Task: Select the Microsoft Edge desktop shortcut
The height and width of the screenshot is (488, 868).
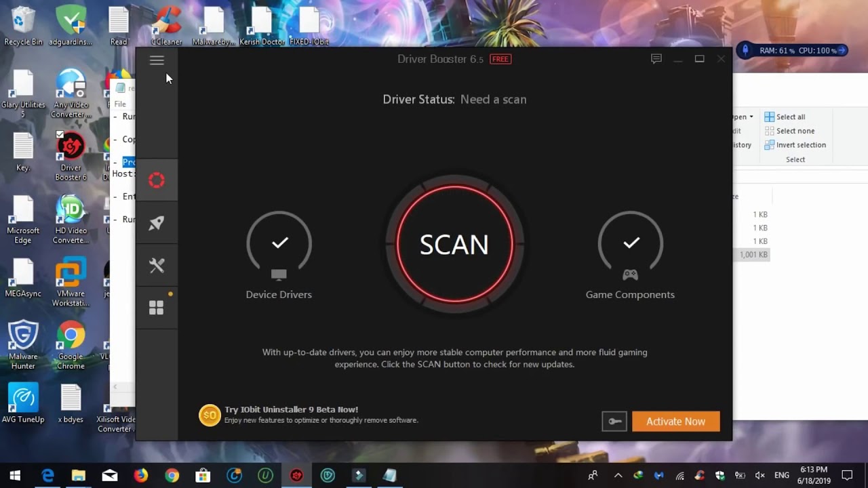Action: [23, 220]
